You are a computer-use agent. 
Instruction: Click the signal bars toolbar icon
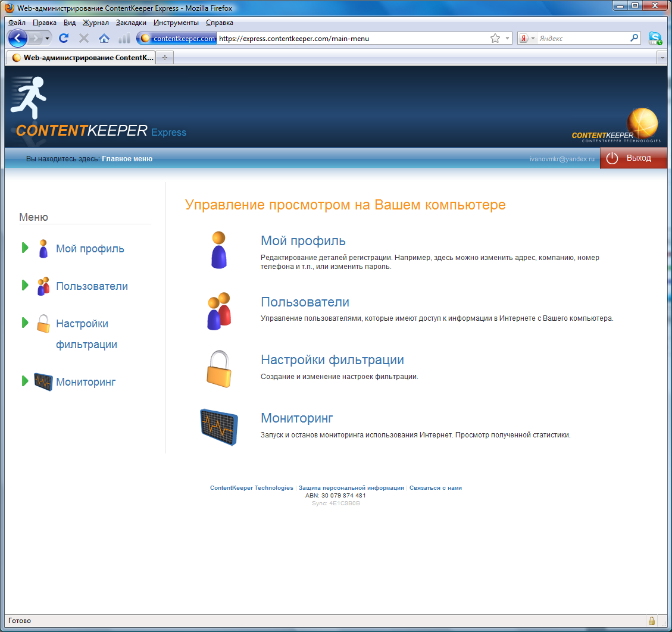click(124, 39)
